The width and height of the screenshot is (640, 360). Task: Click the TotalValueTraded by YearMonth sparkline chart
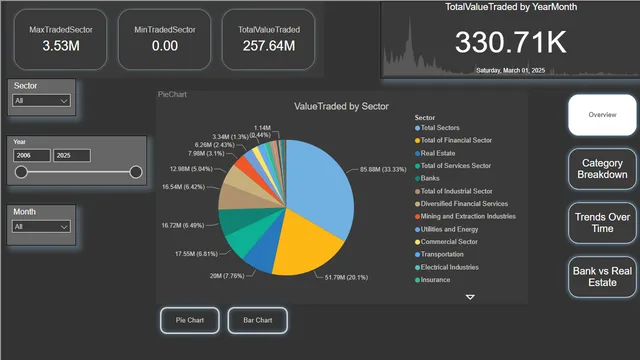[x=511, y=39]
